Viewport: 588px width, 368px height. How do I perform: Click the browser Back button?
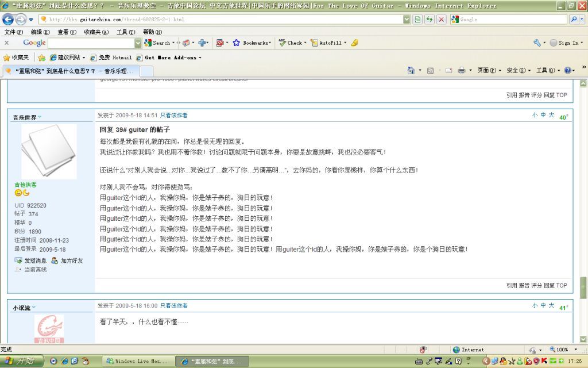click(8, 19)
